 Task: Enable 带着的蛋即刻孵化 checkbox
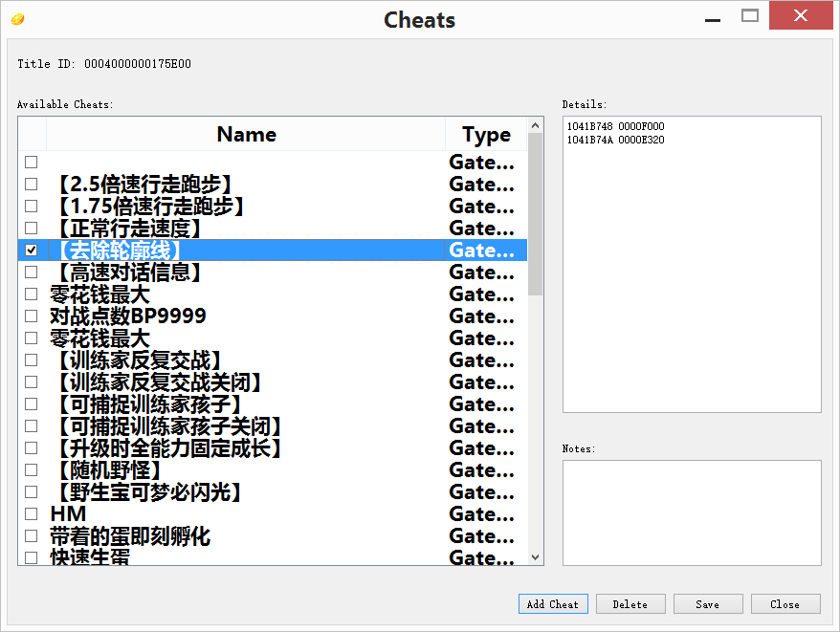(x=31, y=535)
